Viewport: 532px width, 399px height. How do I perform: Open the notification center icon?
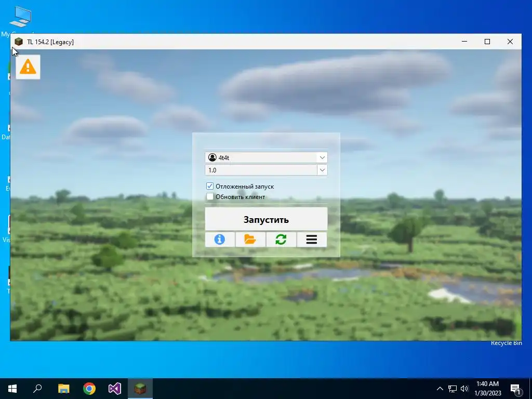(x=516, y=389)
